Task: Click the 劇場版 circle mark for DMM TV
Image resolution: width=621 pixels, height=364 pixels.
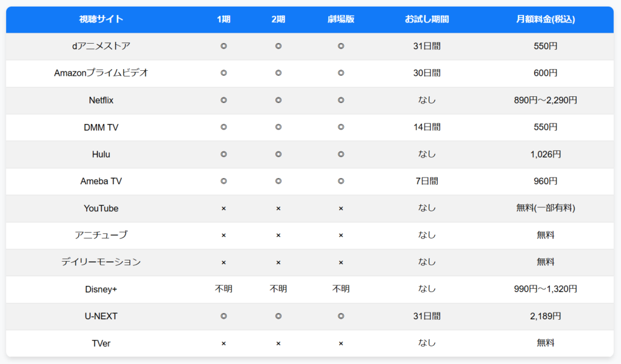Action: [x=341, y=127]
